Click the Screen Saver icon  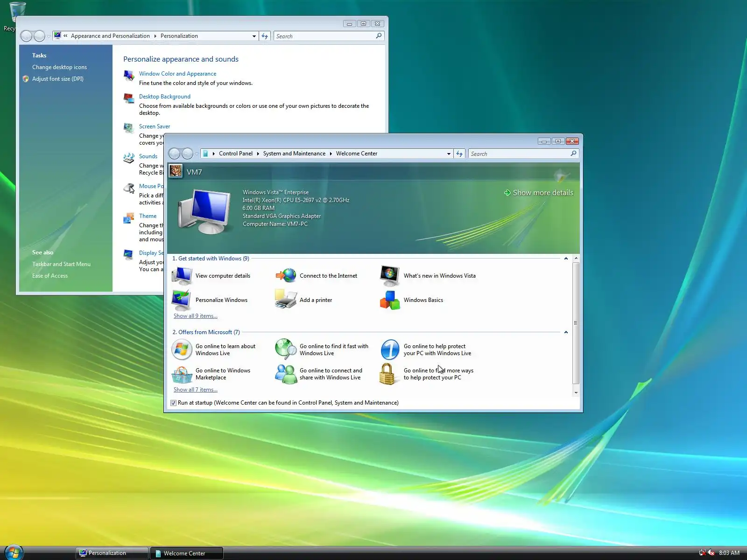click(x=129, y=128)
